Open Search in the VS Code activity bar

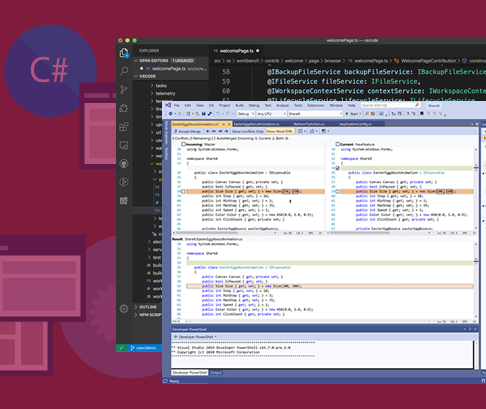(x=124, y=71)
